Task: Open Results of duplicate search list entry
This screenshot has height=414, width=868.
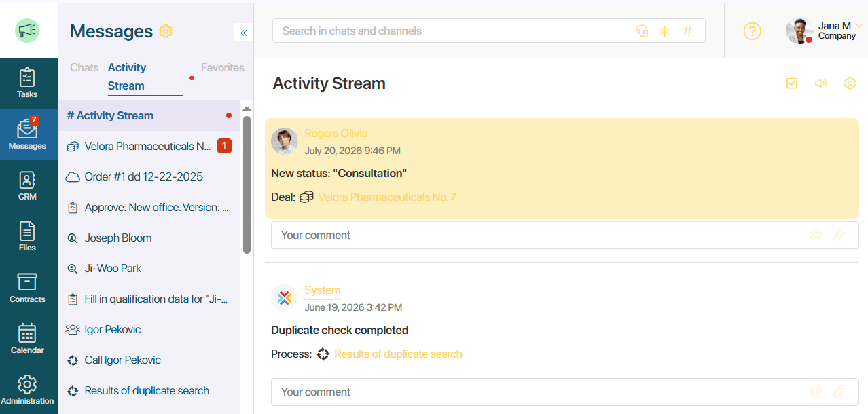Action: pyautogui.click(x=149, y=391)
